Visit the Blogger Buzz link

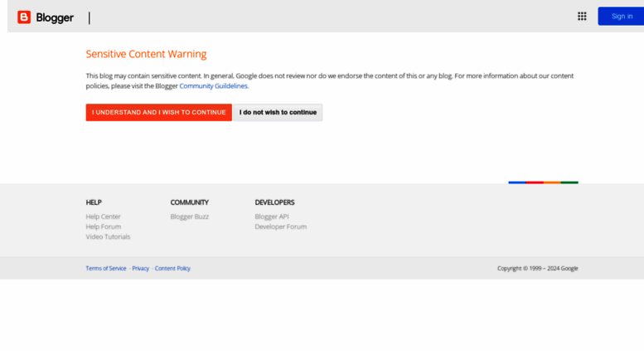(x=189, y=217)
